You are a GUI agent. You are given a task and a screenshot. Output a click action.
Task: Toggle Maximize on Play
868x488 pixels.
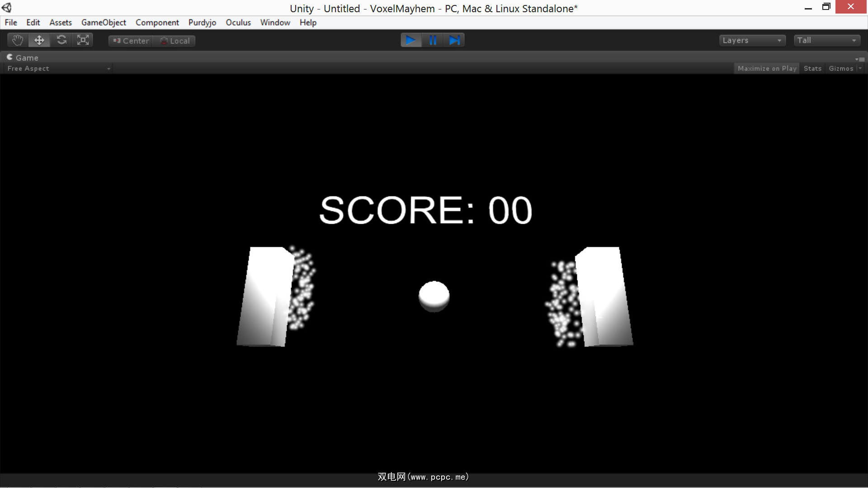(767, 68)
